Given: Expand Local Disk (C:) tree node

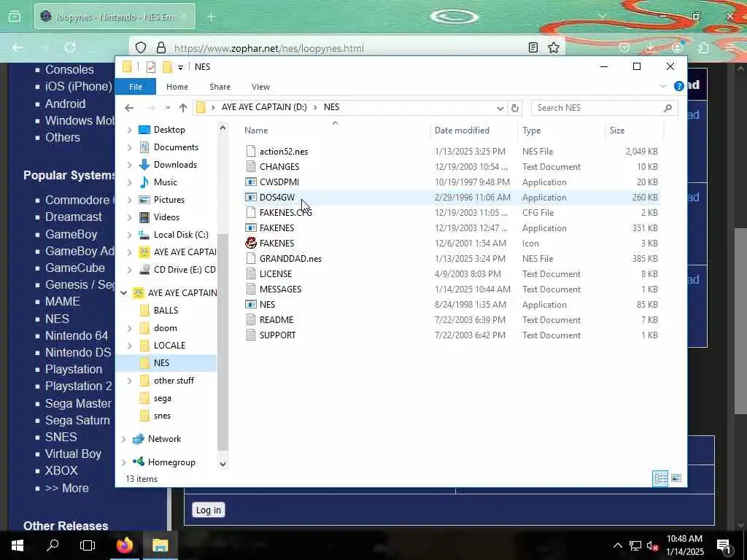Looking at the screenshot, I should click(129, 235).
